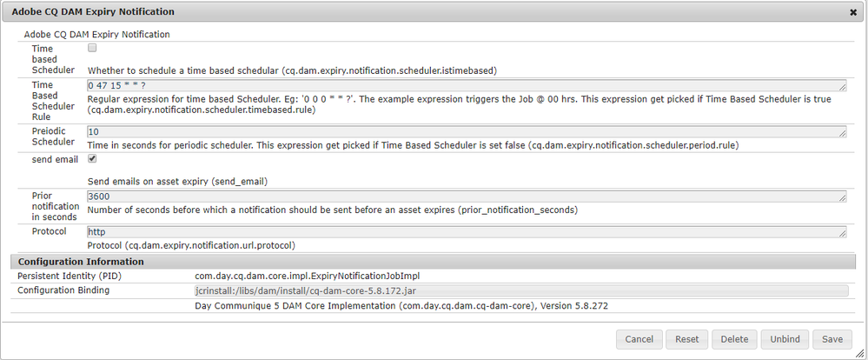Screen dimensions: 868x360
Task: Click the Unbind button
Action: click(785, 339)
